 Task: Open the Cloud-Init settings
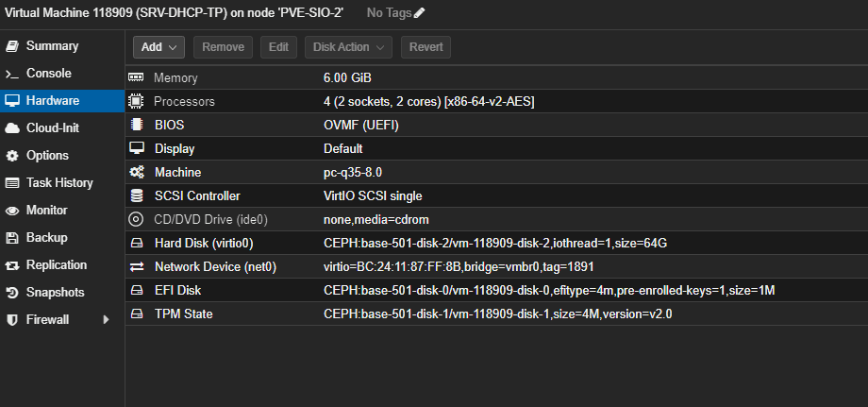53,128
